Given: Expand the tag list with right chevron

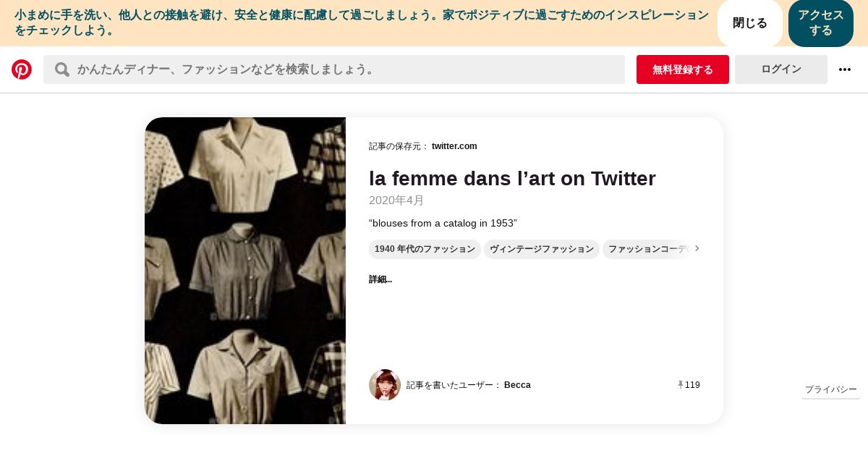Looking at the screenshot, I should coord(697,248).
